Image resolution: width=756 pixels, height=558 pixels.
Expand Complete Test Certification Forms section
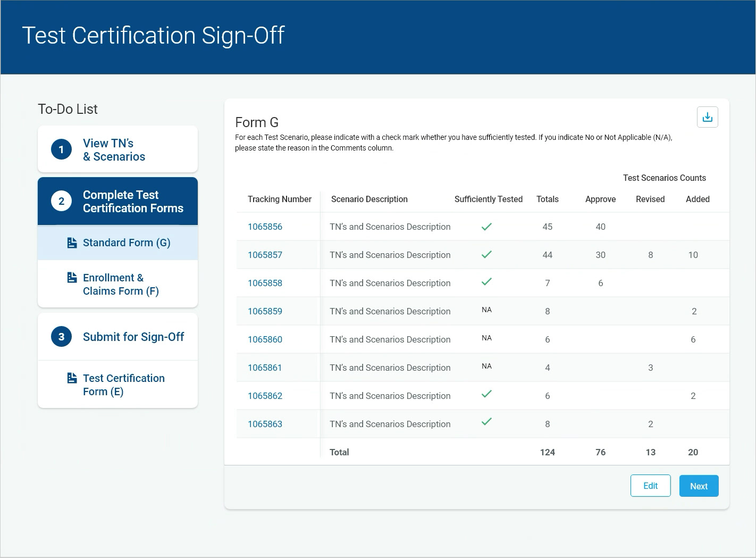pyautogui.click(x=133, y=202)
